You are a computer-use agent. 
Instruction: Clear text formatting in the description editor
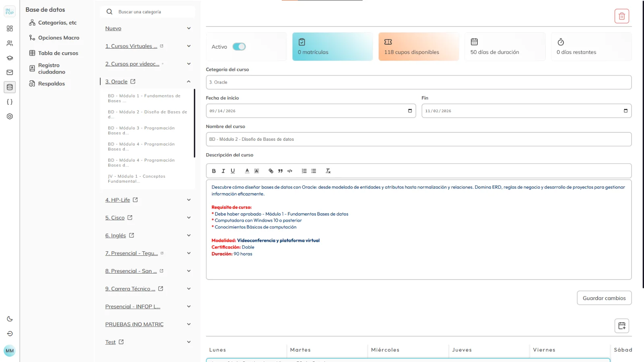(328, 171)
